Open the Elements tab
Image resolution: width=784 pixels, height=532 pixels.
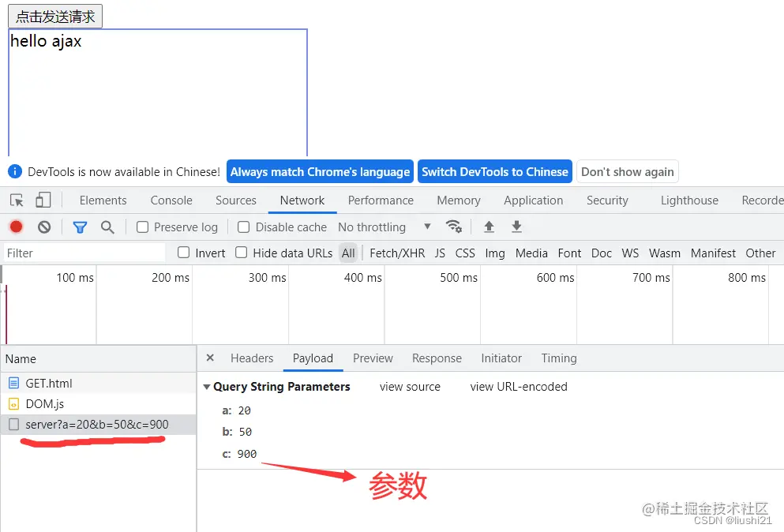click(x=103, y=200)
